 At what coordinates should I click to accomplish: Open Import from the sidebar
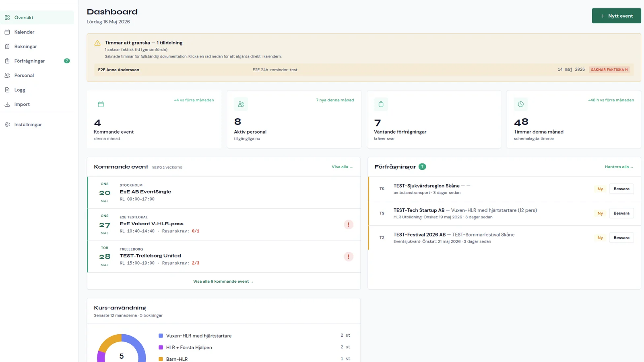(x=37, y=105)
